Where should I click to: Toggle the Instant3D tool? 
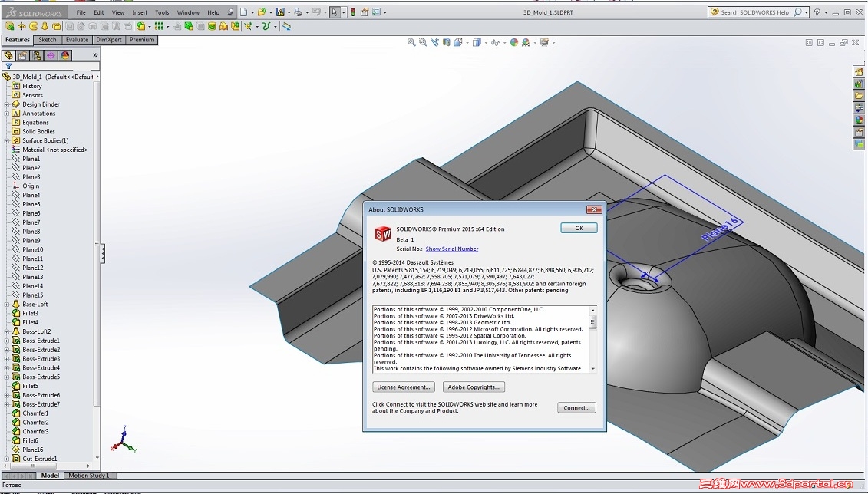click(286, 26)
